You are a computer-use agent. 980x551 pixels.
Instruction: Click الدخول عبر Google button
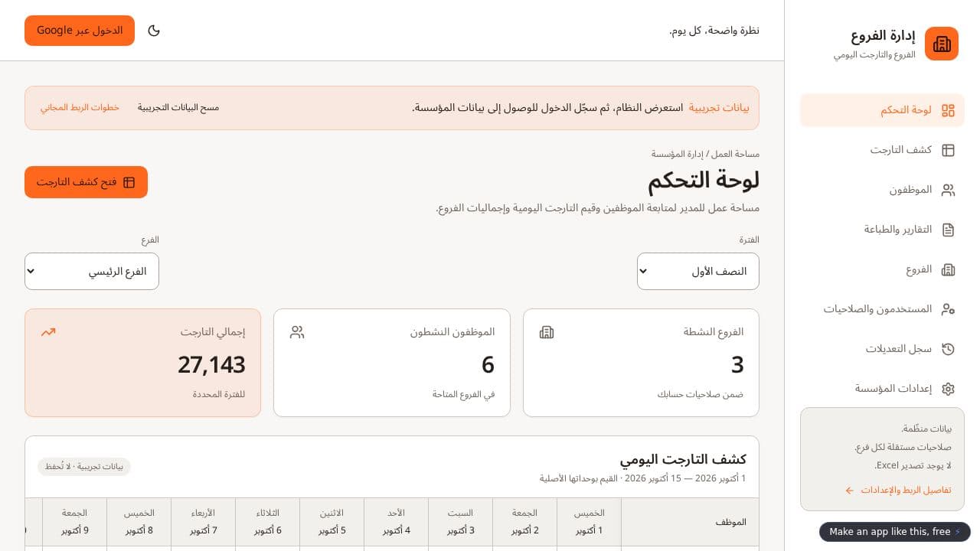pyautogui.click(x=80, y=31)
